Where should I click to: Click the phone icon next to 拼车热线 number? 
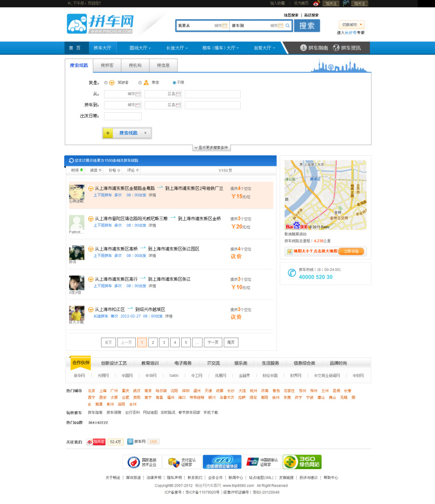[x=291, y=273]
